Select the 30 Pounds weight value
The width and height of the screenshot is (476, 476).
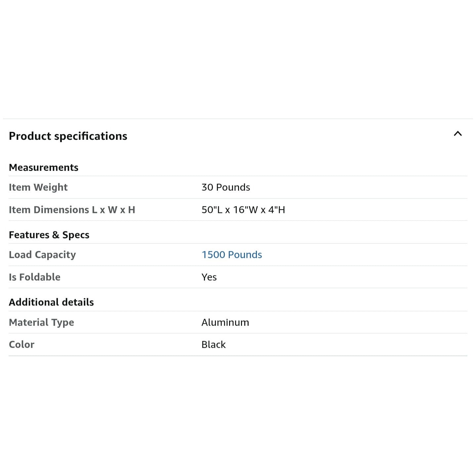click(226, 187)
